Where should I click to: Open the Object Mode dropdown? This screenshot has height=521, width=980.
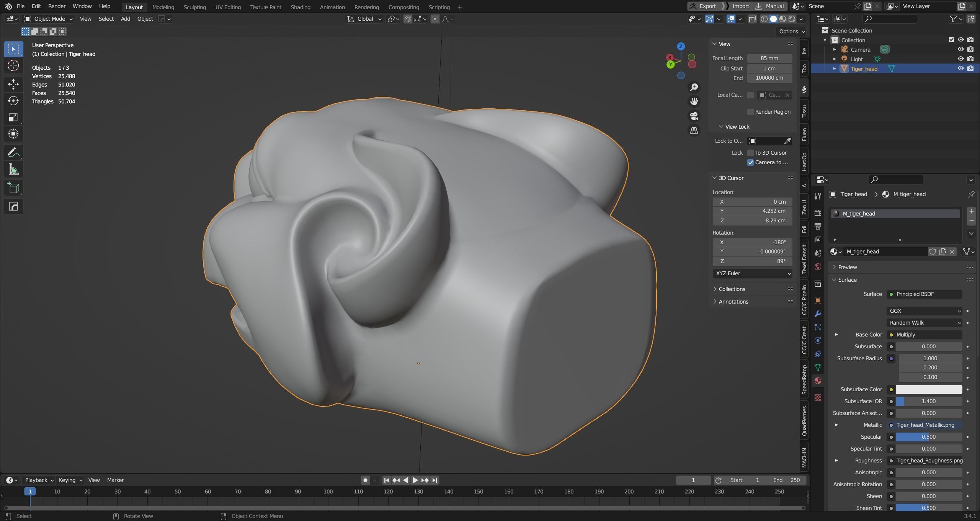click(48, 19)
